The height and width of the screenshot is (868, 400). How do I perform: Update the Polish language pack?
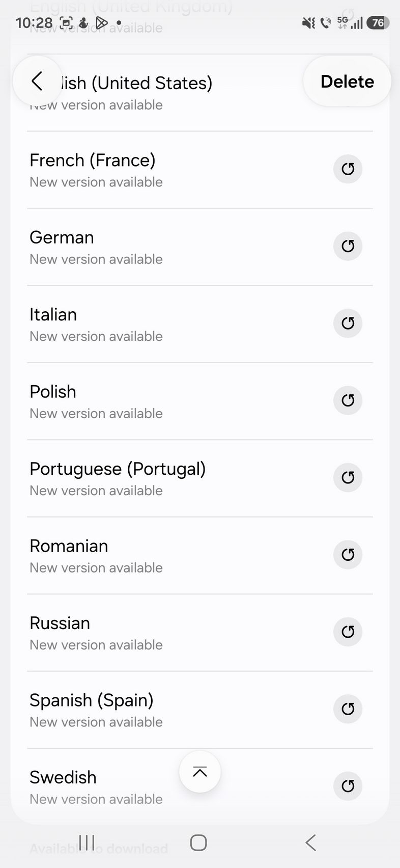[x=348, y=400]
